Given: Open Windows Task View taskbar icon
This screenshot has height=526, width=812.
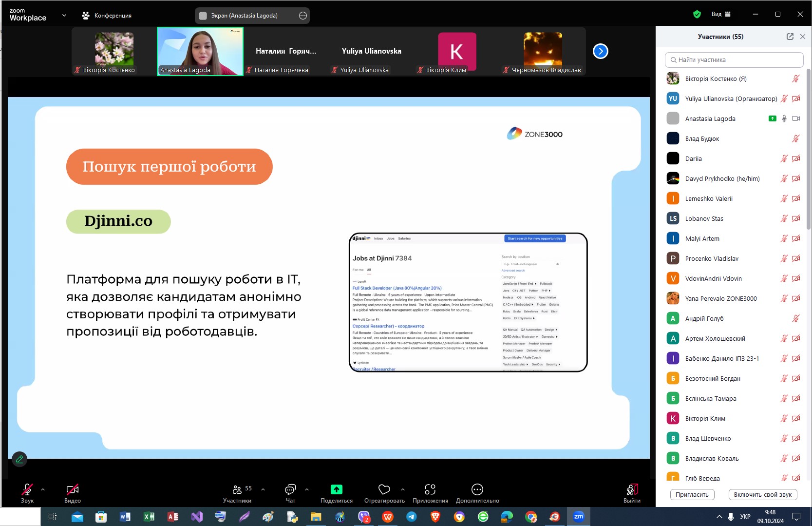Looking at the screenshot, I should [x=53, y=517].
